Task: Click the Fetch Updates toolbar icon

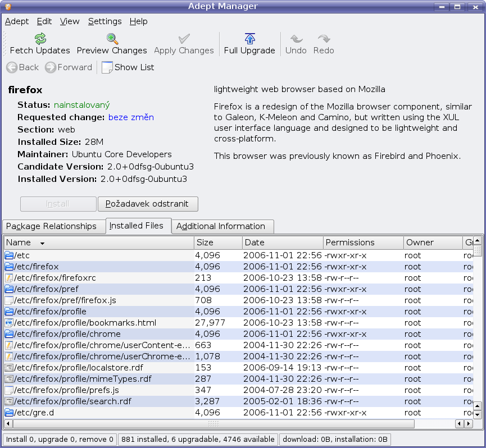Action: click(x=40, y=39)
